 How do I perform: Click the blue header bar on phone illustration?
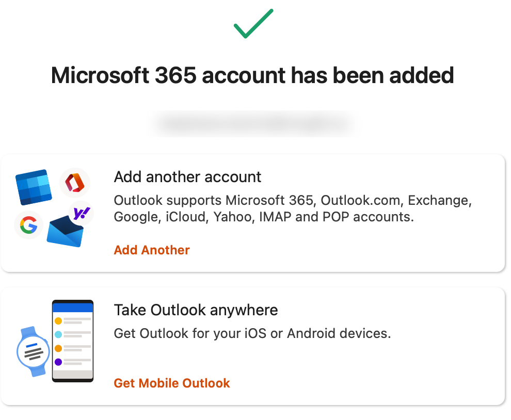coord(73,308)
